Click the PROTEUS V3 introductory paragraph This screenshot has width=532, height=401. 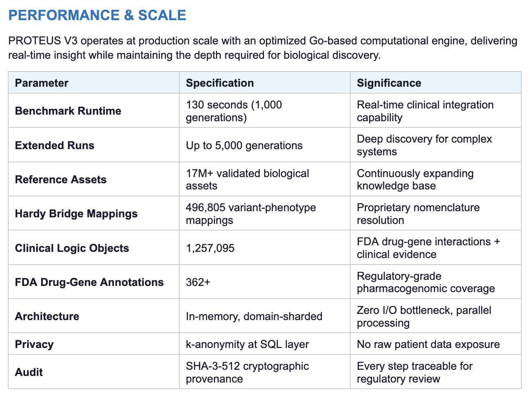click(262, 48)
